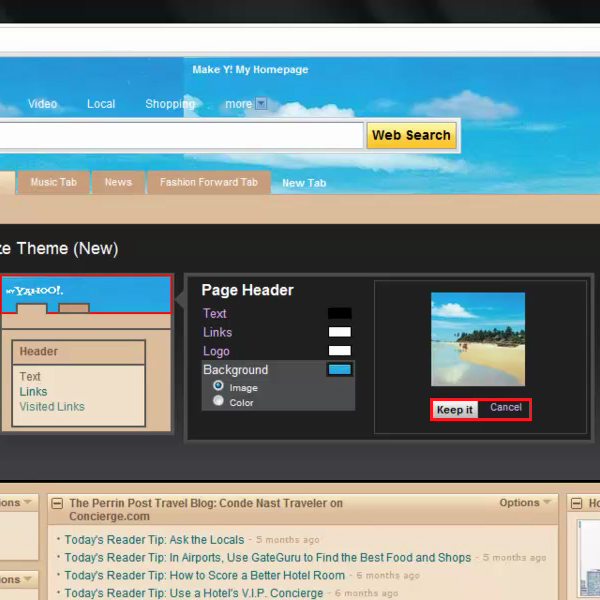Open 'Use a Hotel's V.I.P. Concierge' article
The width and height of the screenshot is (600, 600).
[194, 593]
